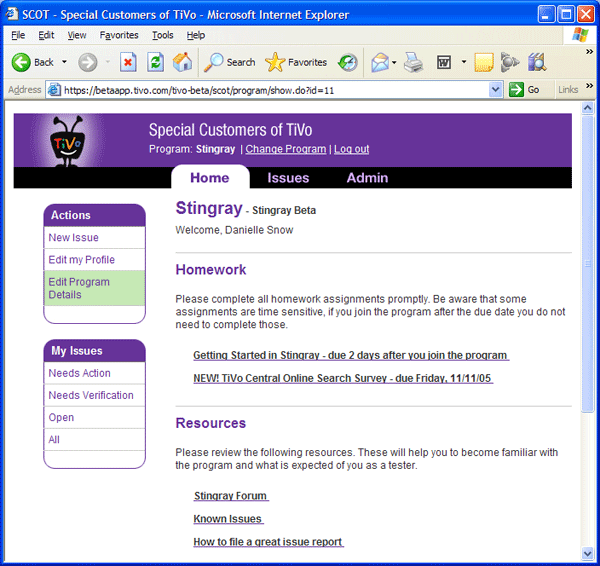Click the IE icon in title bar

(x=11, y=14)
